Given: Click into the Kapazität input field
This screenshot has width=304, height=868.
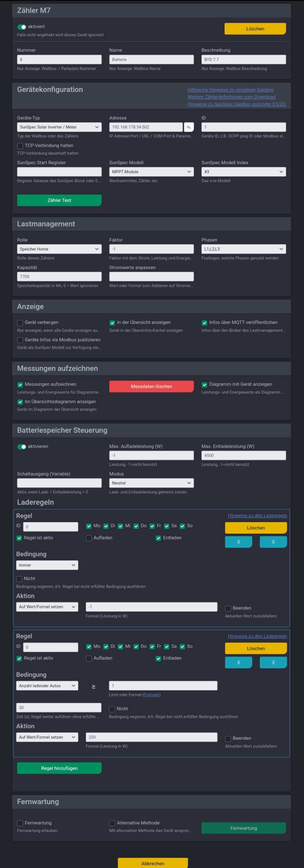Looking at the screenshot, I should click(x=59, y=277).
